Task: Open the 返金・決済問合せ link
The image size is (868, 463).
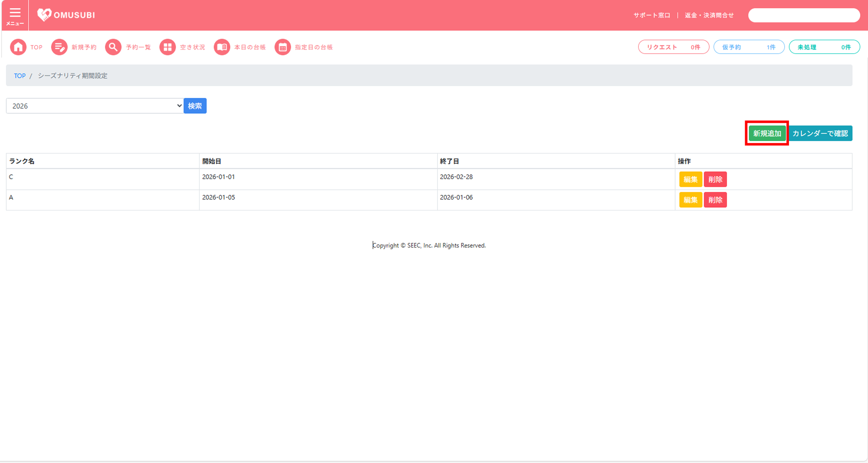Action: click(x=709, y=16)
